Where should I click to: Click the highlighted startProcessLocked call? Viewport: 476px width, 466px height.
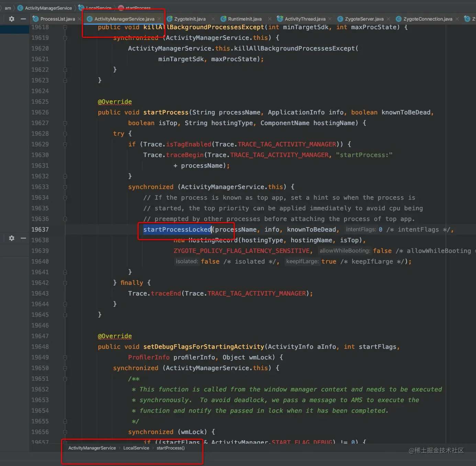coord(177,230)
